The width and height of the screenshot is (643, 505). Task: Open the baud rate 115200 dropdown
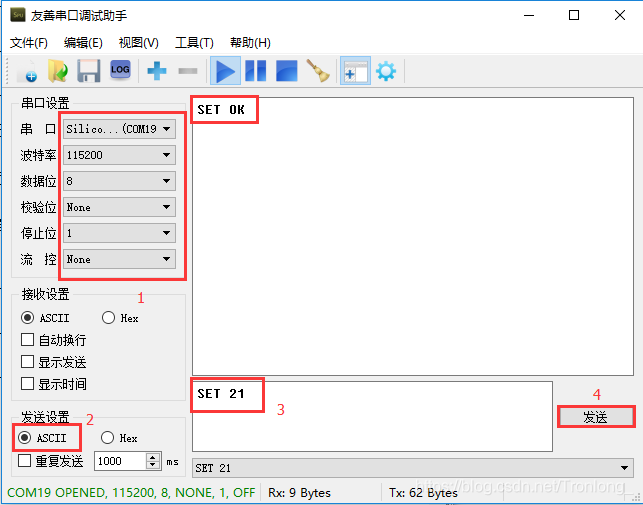119,155
